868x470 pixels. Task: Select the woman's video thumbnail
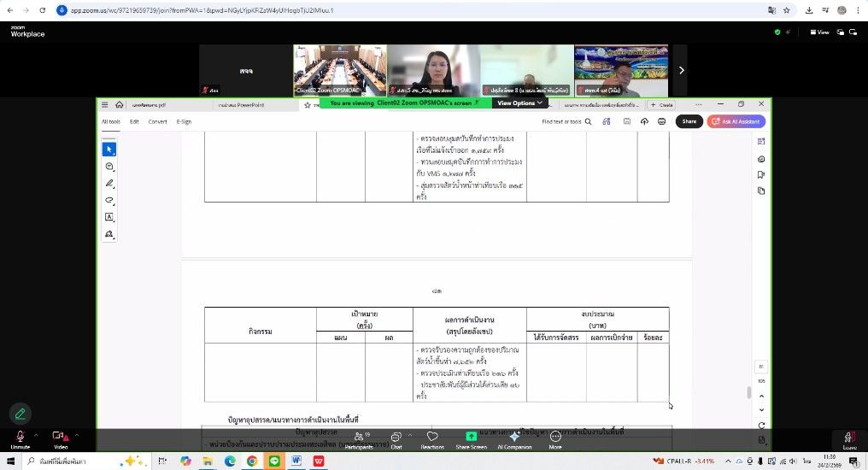[433, 70]
